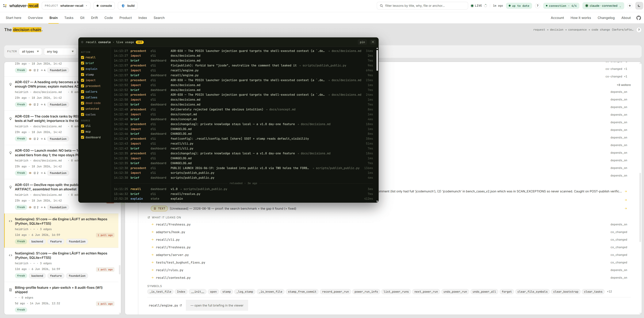Go to the Overview tab
Screen dimensions: 644x318
point(35,18)
